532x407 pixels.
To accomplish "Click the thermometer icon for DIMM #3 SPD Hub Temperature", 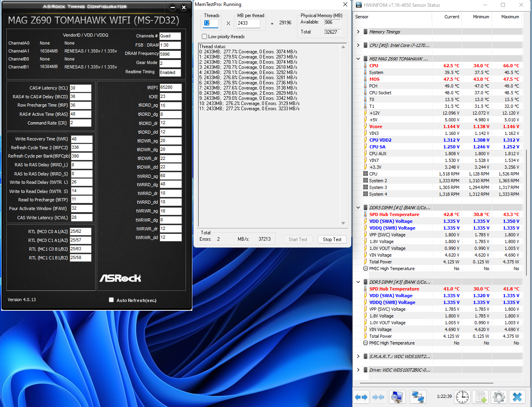I will (365, 289).
